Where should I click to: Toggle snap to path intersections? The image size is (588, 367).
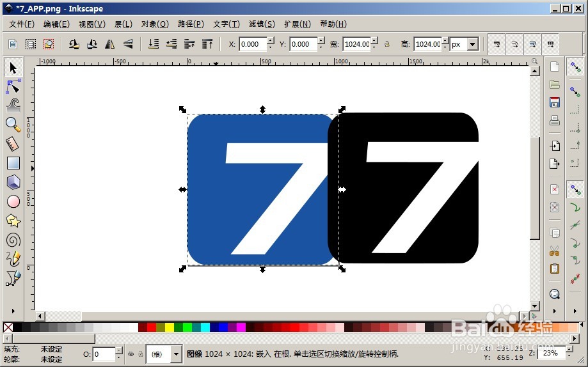(x=575, y=225)
